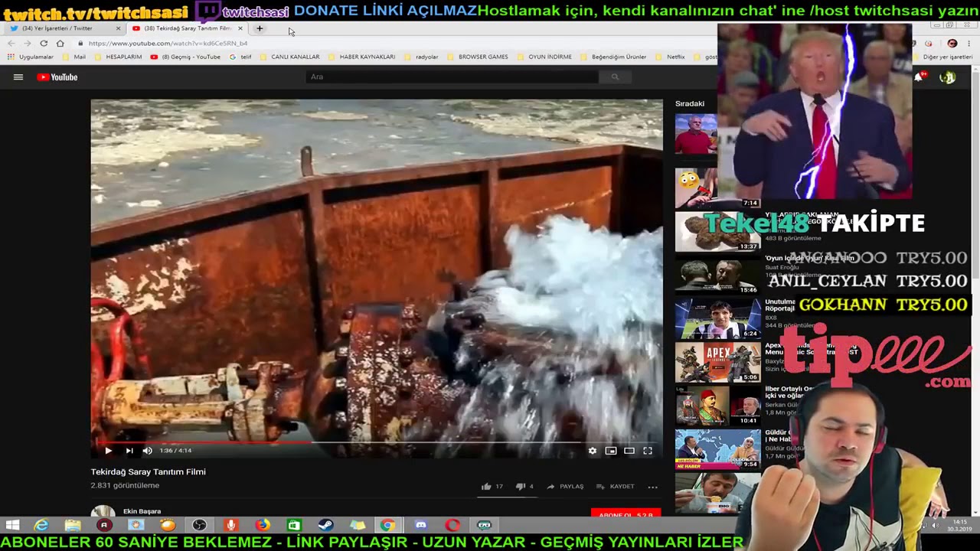Open Steam from taskbar
The height and width of the screenshot is (551, 980).
(x=325, y=525)
